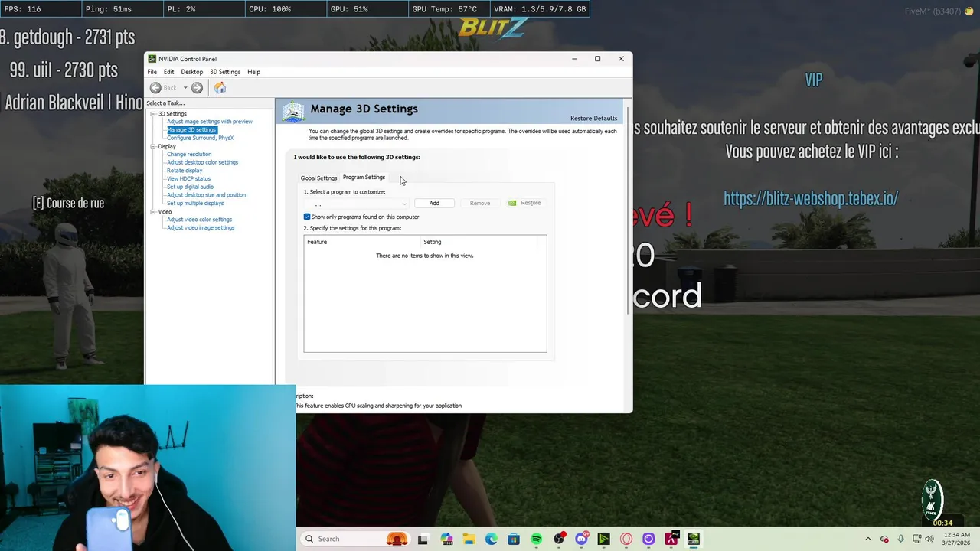Open Set up digital audio
Image resolution: width=980 pixels, height=551 pixels.
pos(190,187)
